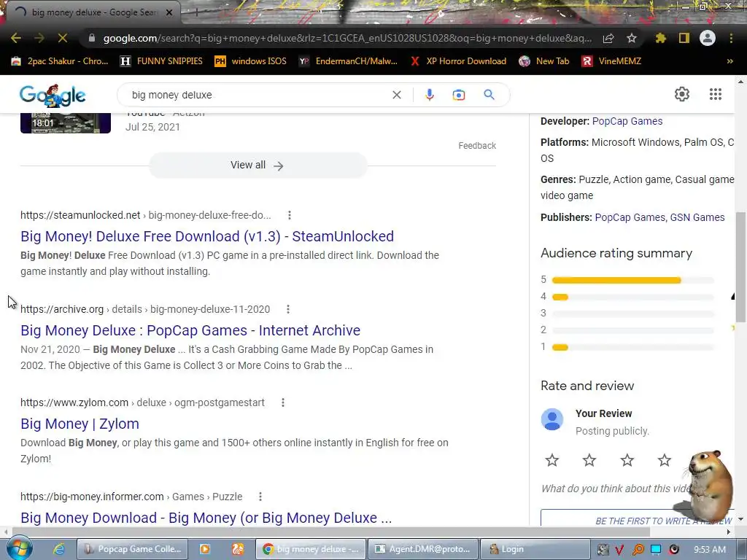Stop page loading with the X button
This screenshot has height=560, width=747.
pos(63,38)
